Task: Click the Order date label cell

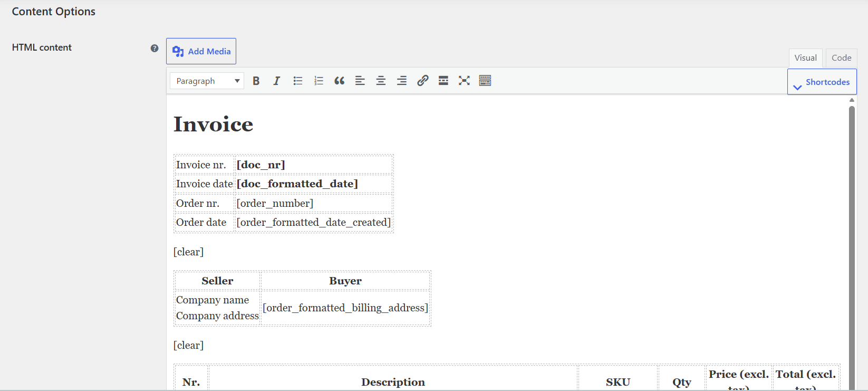Action: pos(204,222)
